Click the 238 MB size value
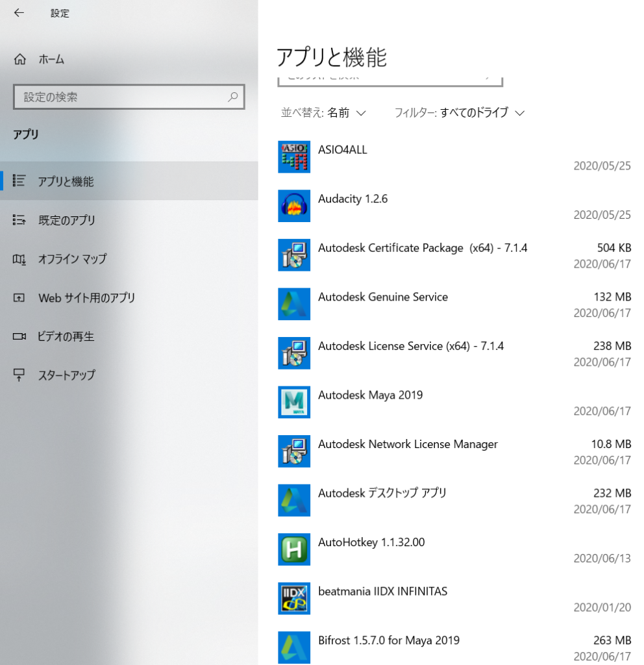The image size is (644, 665). click(612, 346)
